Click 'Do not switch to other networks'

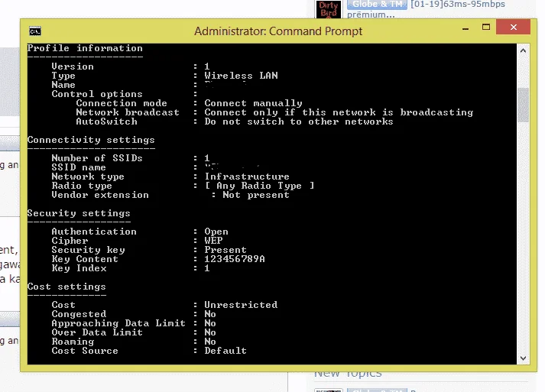(299, 121)
